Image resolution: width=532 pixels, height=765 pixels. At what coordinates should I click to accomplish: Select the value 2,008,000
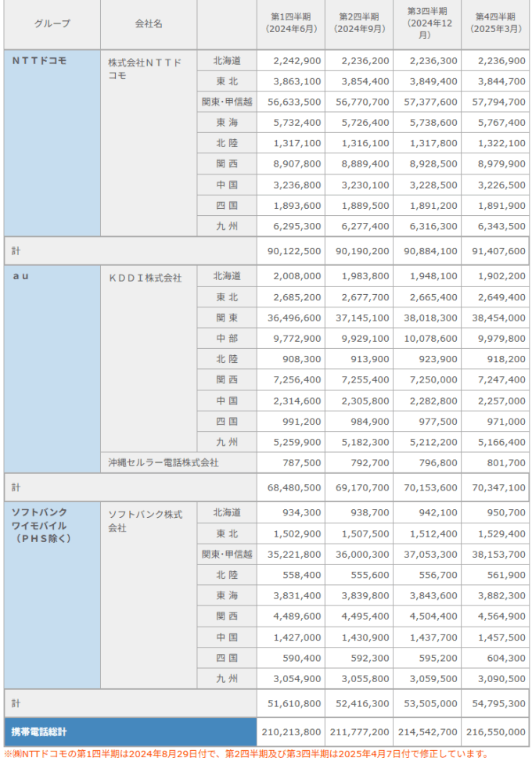297,276
